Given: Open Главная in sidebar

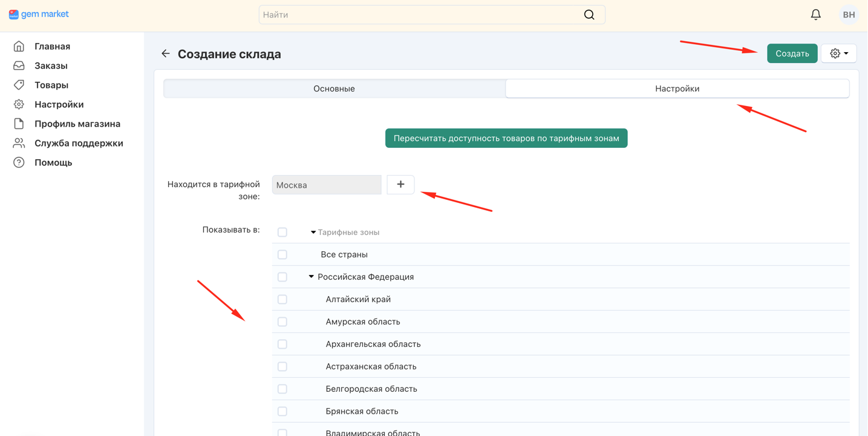Looking at the screenshot, I should pos(52,46).
